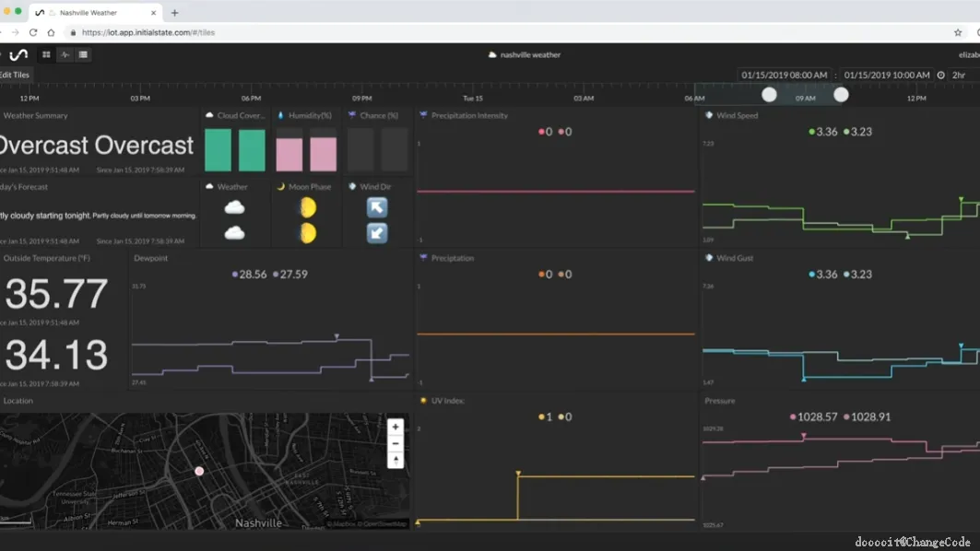Click the Pressure 1028.91 legend value
The width and height of the screenshot is (980, 551).
coord(870,416)
